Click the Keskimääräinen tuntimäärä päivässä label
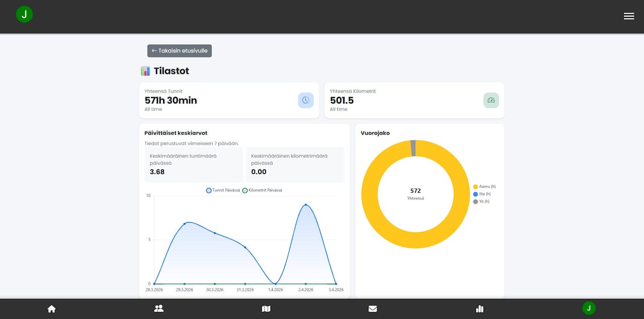 pos(183,159)
